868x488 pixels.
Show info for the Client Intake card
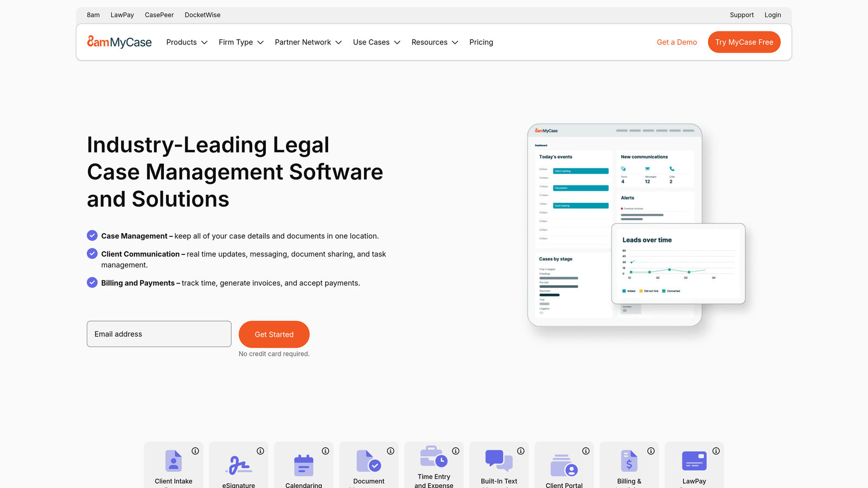[195, 451]
